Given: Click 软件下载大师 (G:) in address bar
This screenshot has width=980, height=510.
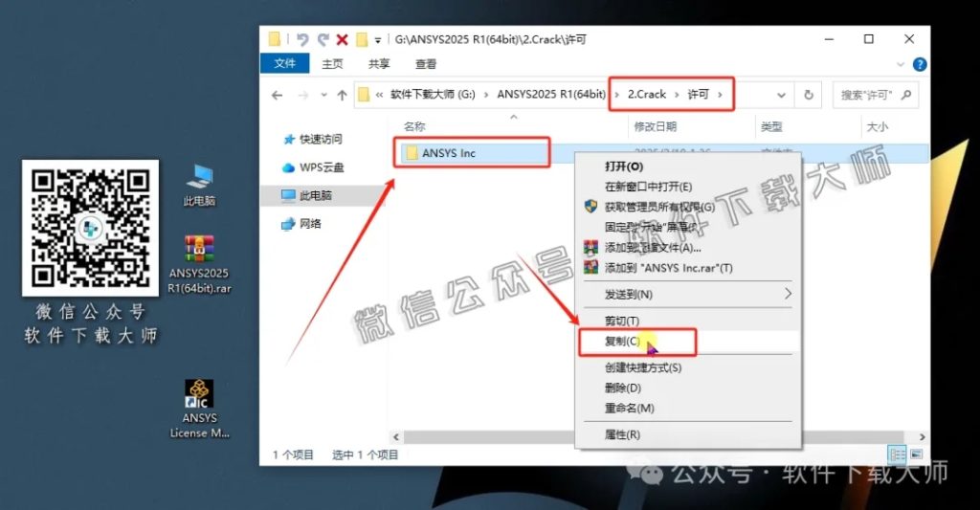Looking at the screenshot, I should (x=433, y=95).
